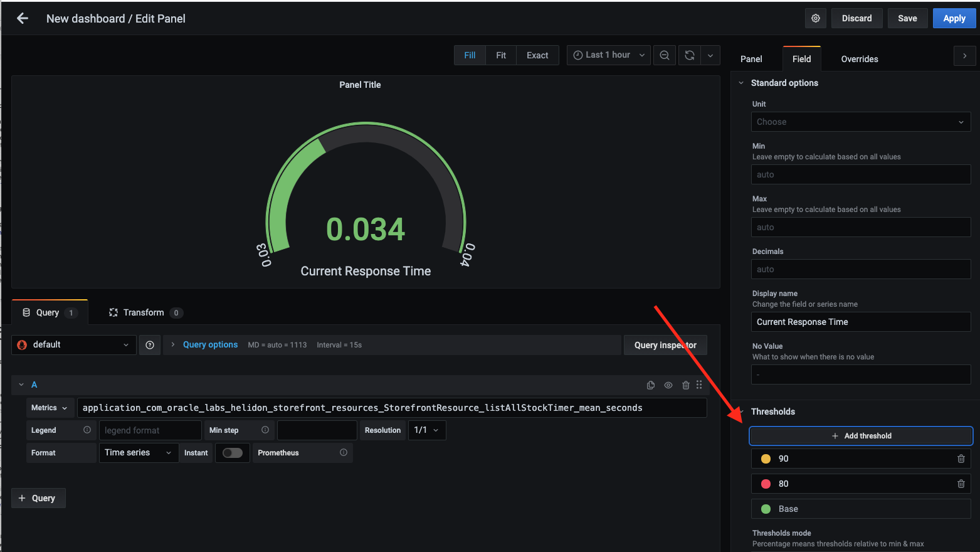
Task: Click the 0.034 gauge value
Action: pyautogui.click(x=366, y=230)
